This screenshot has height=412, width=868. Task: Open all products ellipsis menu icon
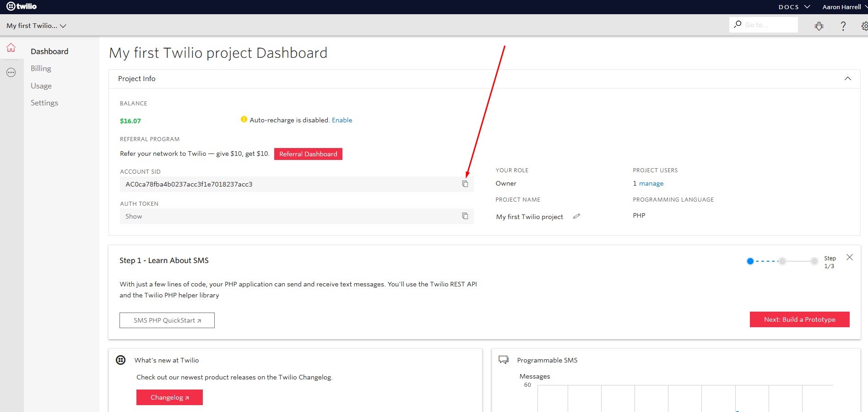pos(11,72)
